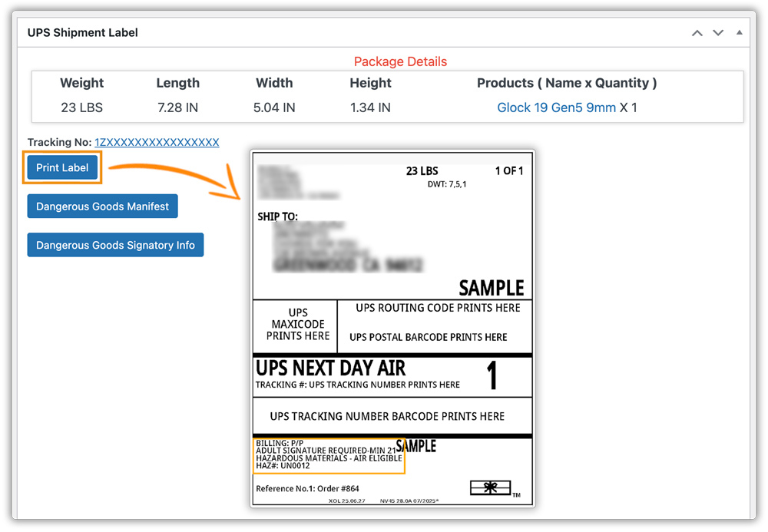Click BILLING: P/P line on label
This screenshot has height=532, width=768.
pos(280,443)
